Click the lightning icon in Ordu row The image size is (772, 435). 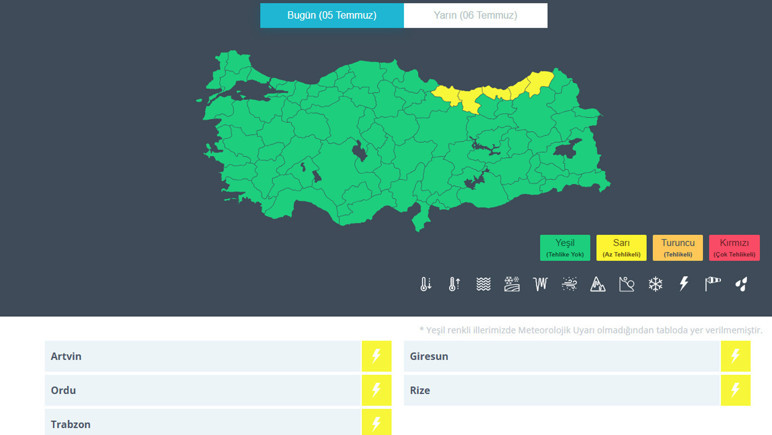(x=377, y=390)
